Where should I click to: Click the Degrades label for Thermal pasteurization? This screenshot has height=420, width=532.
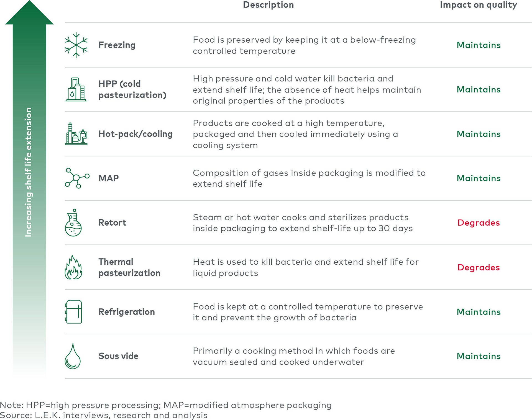click(479, 267)
